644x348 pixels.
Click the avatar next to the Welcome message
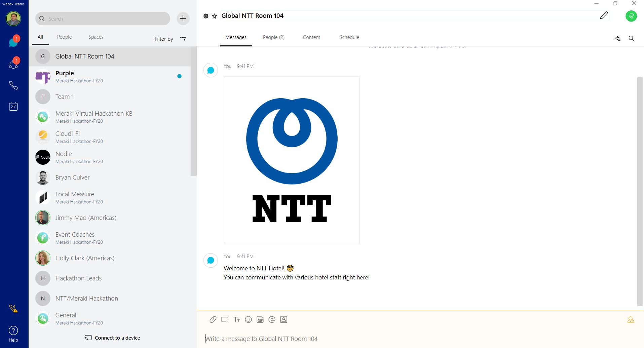coord(211,260)
